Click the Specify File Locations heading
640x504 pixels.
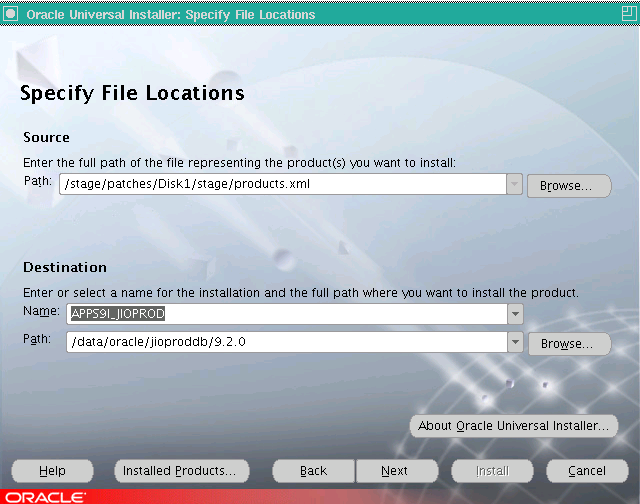[132, 94]
